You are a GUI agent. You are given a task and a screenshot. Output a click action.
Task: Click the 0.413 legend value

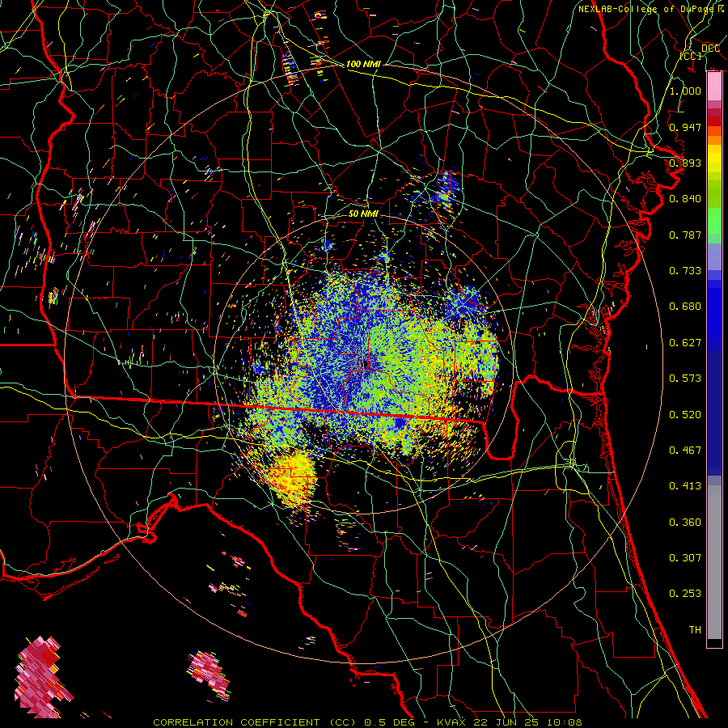coord(685,485)
